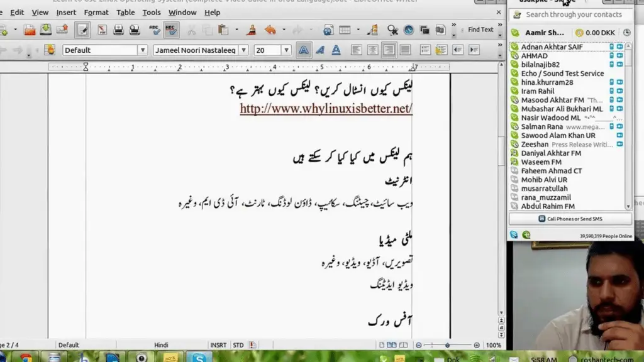Viewport: 644px width, 362px height.
Task: Toggle Bold formatting button
Action: point(304,50)
